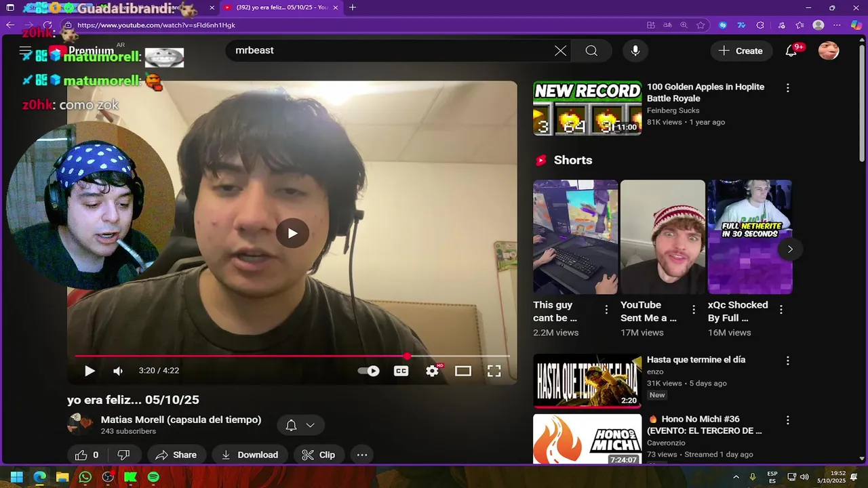
Task: Open options for 'YouTube Sent Me a' short
Action: (694, 310)
